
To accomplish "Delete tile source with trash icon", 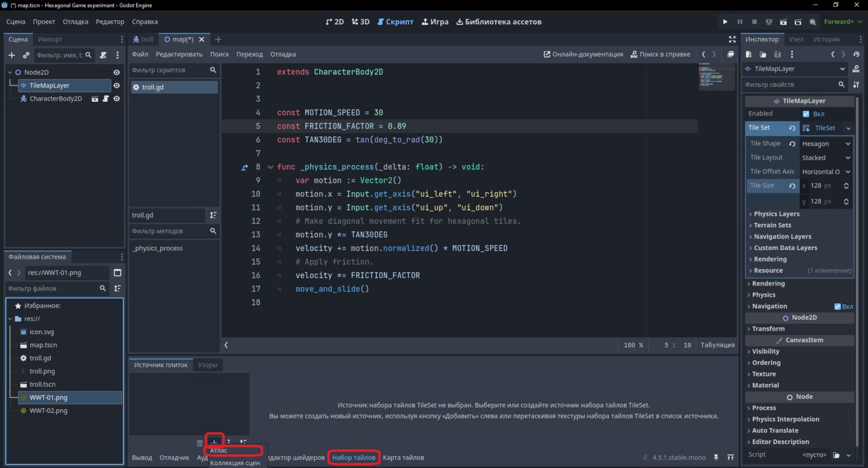I will pos(199,443).
